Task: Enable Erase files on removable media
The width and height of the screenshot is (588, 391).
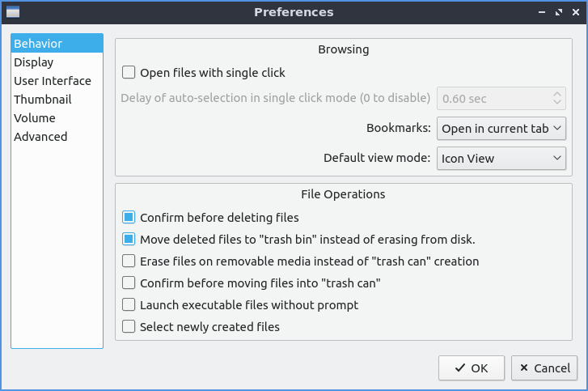Action: [x=129, y=261]
